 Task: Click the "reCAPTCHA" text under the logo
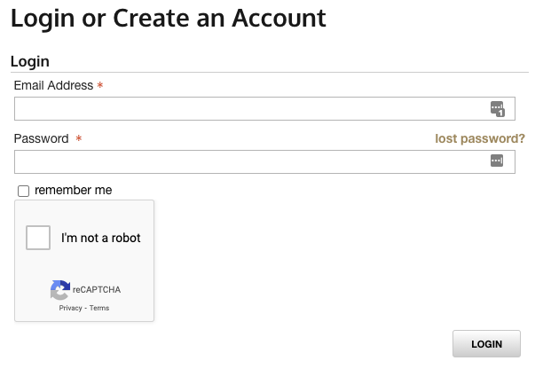pos(96,289)
